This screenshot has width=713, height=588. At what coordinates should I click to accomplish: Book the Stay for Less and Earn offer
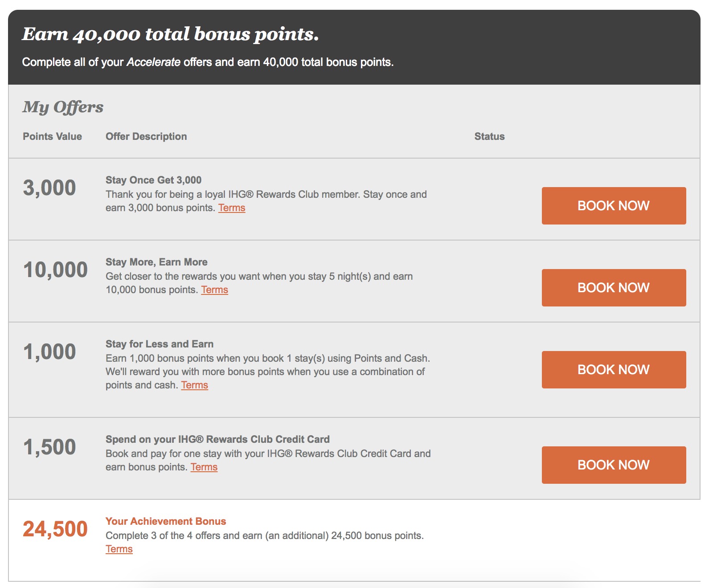614,370
